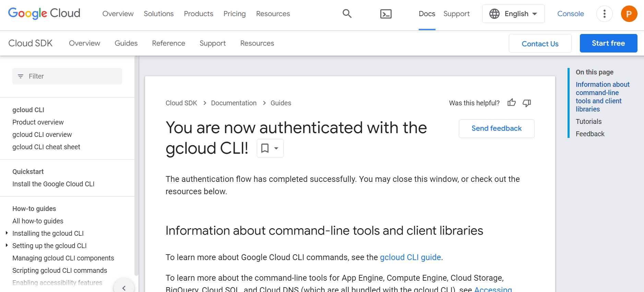Switch to Cloud SDK Resources tab
Image resolution: width=644 pixels, height=292 pixels.
tap(257, 43)
